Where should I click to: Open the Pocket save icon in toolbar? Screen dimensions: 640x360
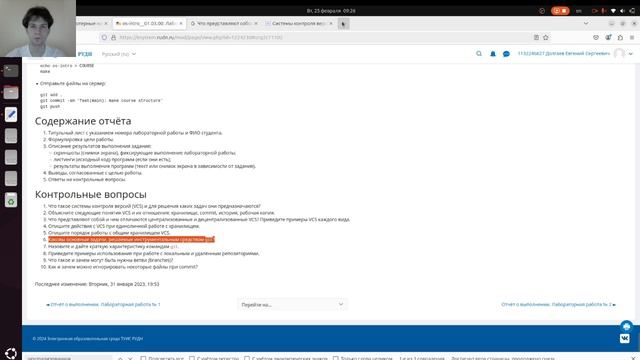(596, 37)
